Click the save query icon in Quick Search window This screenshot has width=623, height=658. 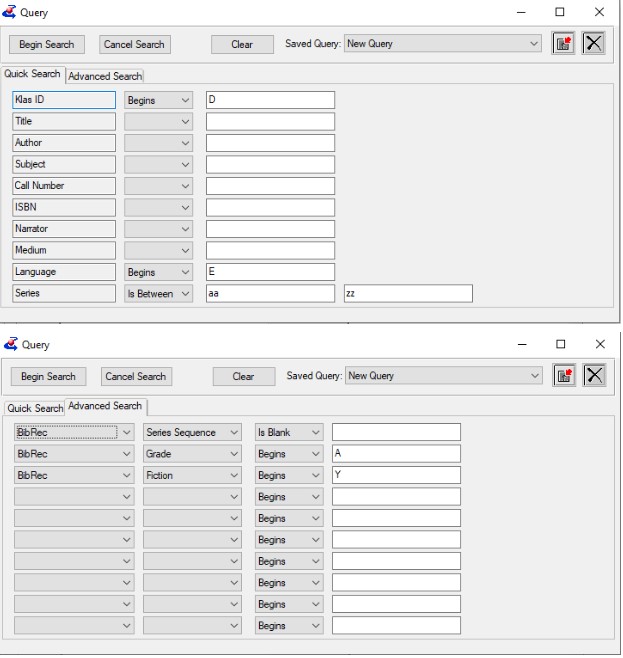coord(567,44)
